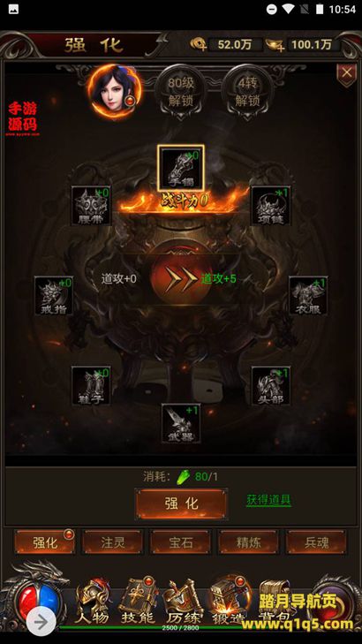Select the 戒指 ring equipment slot
The image size is (362, 644).
tap(54, 295)
